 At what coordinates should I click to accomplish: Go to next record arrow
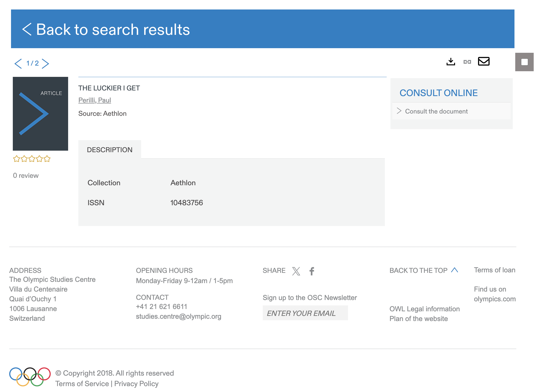45,64
